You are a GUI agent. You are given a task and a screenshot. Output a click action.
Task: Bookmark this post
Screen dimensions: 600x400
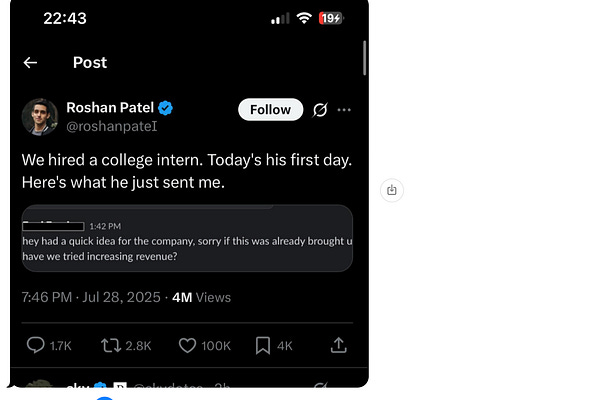(263, 345)
